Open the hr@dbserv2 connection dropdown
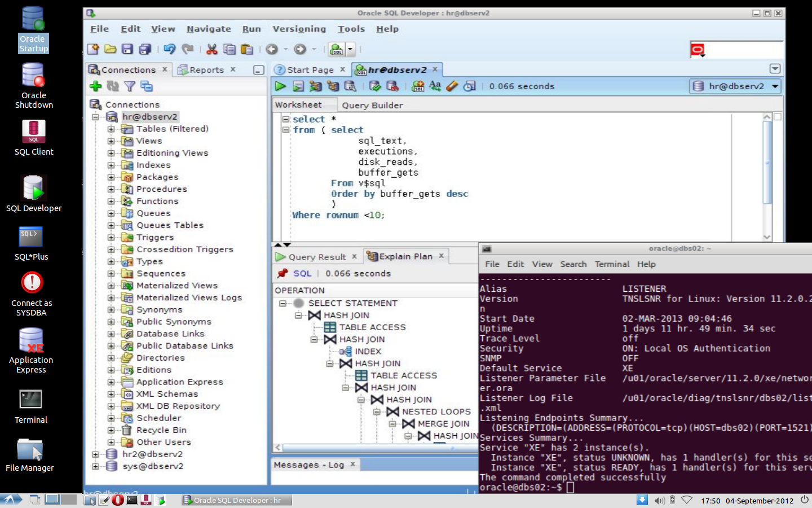Screen dimensions: 812x508 click(x=775, y=86)
